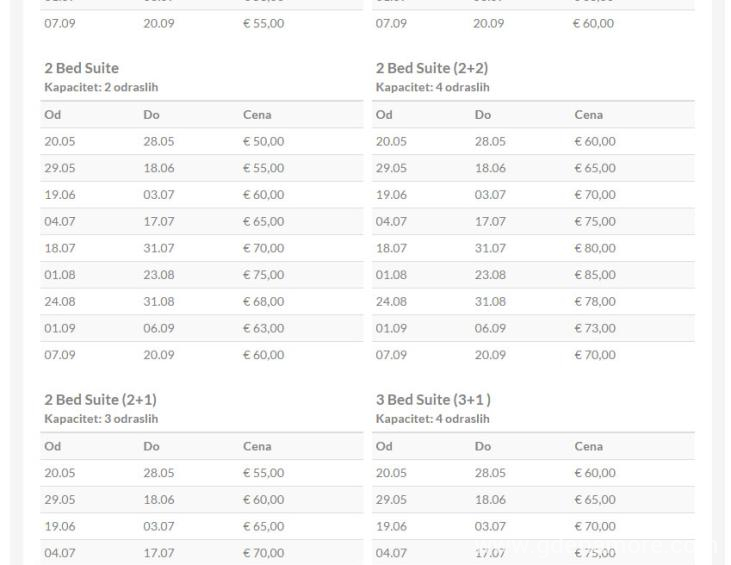Select the € 85,00 price cell
The image size is (731, 565).
pyautogui.click(x=595, y=275)
